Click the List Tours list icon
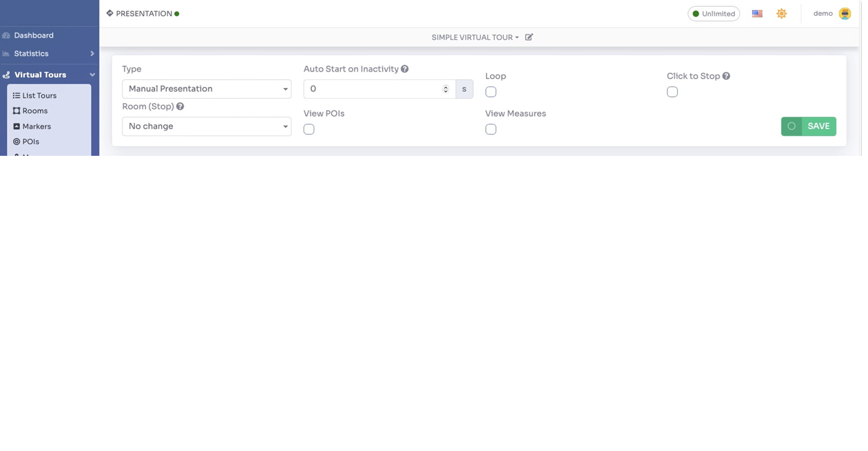868x451 pixels. [x=16, y=96]
